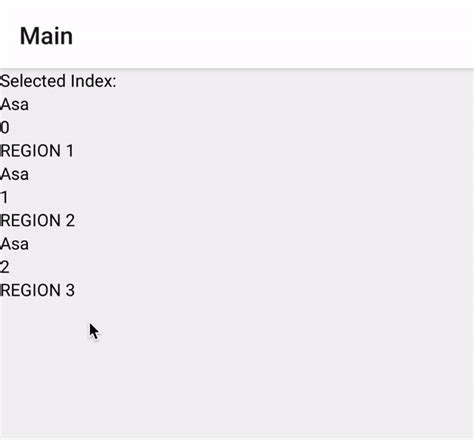The image size is (474, 440).
Task: Click the index number 1
Action: click(4, 197)
